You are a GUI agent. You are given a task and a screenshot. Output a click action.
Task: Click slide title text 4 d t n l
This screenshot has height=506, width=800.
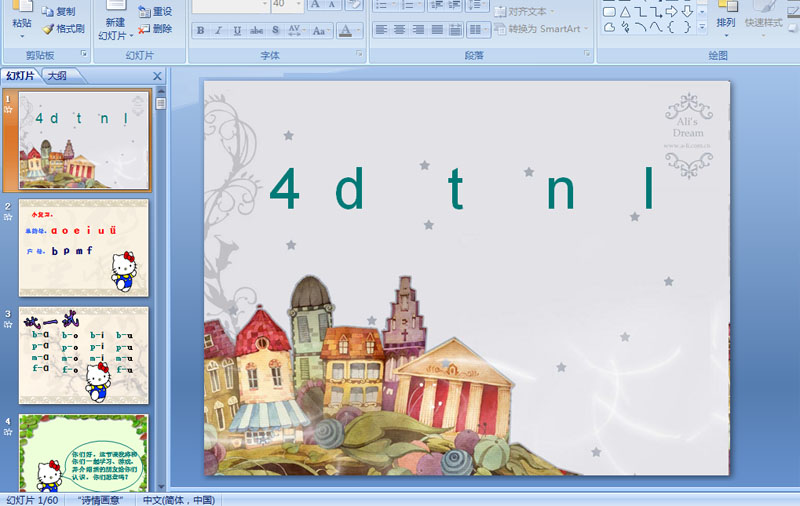coord(462,189)
